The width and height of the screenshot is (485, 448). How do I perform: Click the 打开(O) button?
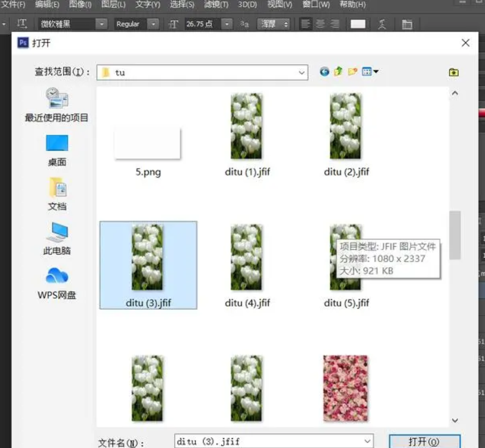(424, 442)
